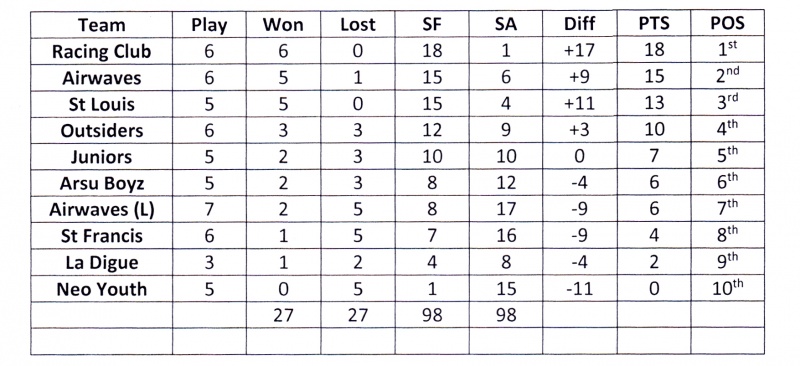Select the St Louis team name

click(102, 104)
